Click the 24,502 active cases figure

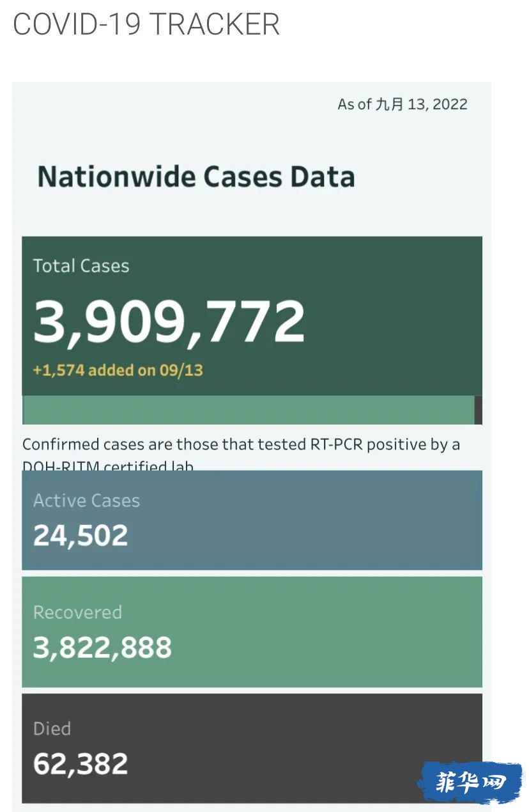pos(80,536)
